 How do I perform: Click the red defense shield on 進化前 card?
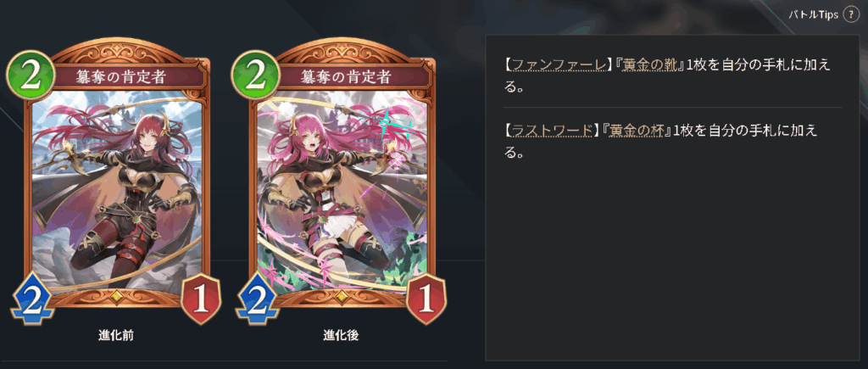(x=201, y=299)
